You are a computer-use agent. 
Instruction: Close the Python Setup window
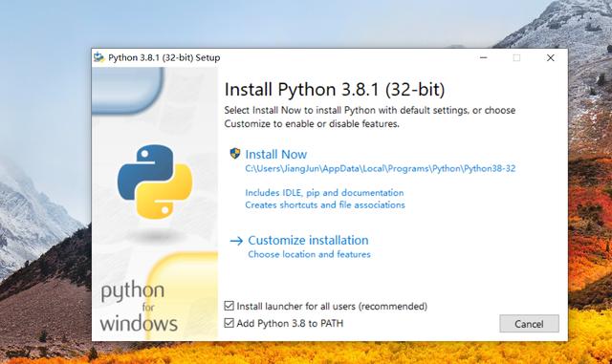551,57
